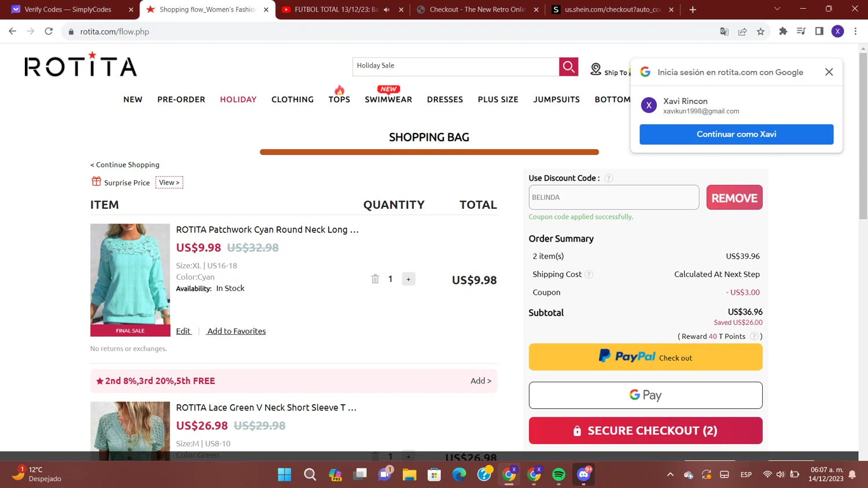Click the red search magnifier button

point(568,66)
